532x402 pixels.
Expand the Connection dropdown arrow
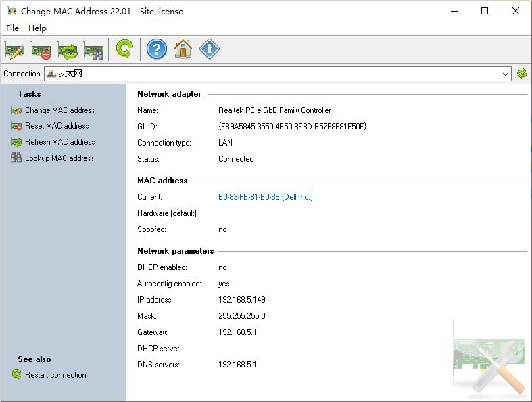(x=505, y=74)
